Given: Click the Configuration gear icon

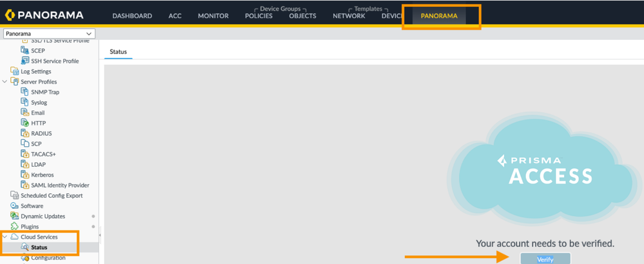Looking at the screenshot, I should (24, 258).
